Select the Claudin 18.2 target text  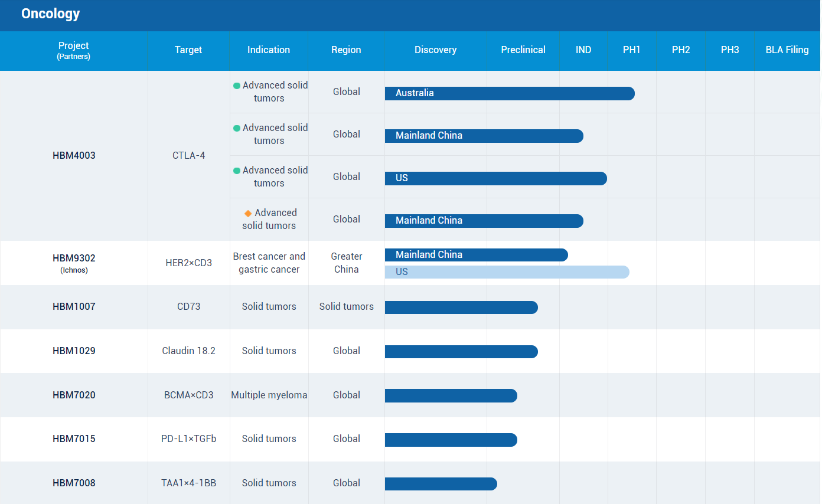[188, 351]
